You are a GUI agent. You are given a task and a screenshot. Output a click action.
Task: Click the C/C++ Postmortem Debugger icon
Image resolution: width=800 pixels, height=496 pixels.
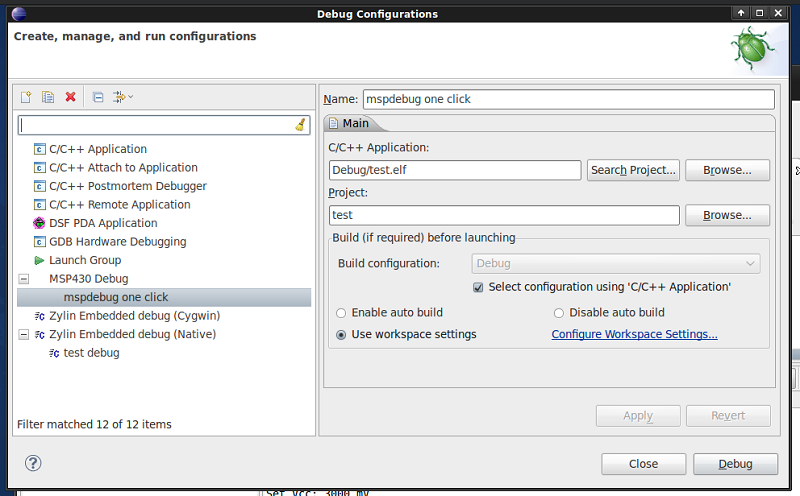(x=39, y=186)
